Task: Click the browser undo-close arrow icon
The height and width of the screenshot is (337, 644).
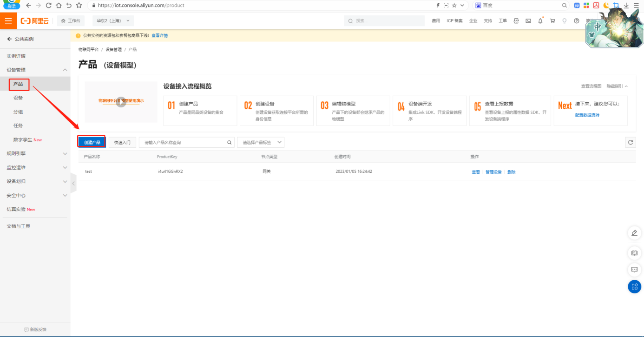Action: (69, 6)
